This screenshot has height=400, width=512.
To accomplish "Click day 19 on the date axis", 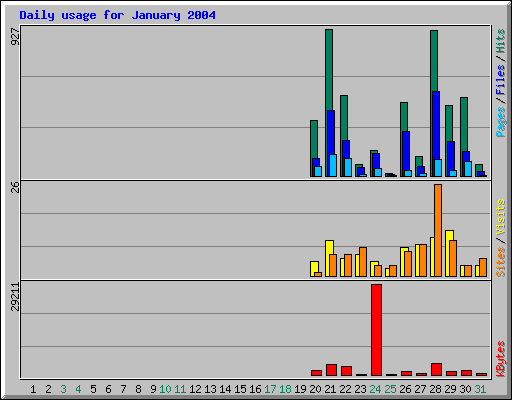I will pos(300,389).
